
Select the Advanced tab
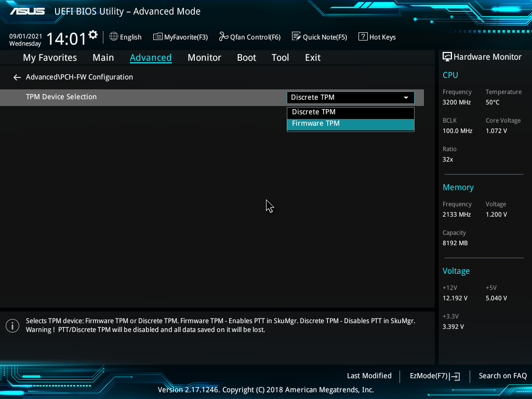point(151,57)
